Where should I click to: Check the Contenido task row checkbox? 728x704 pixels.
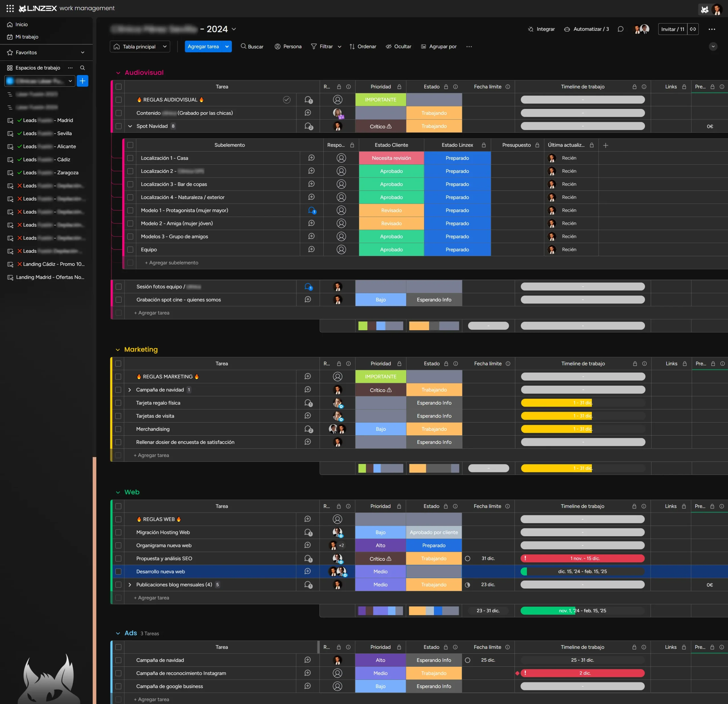click(x=119, y=113)
